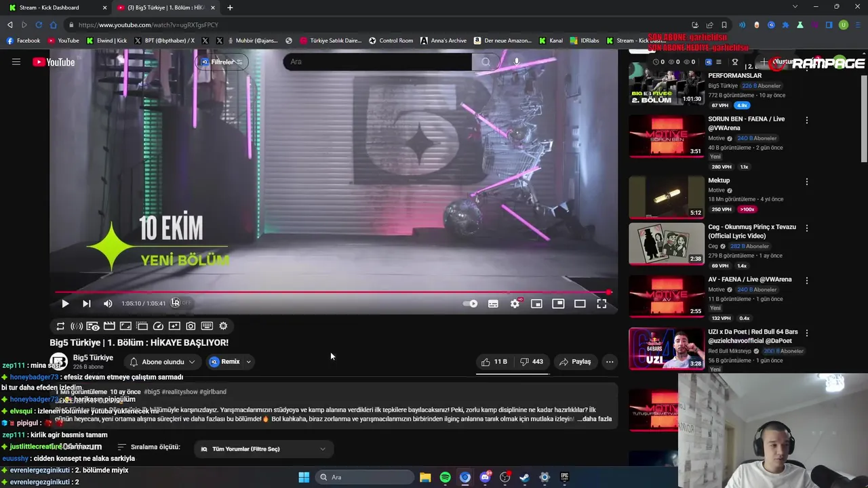868x488 pixels.
Task: Click the dashed window icon under player
Action: [x=142, y=326]
